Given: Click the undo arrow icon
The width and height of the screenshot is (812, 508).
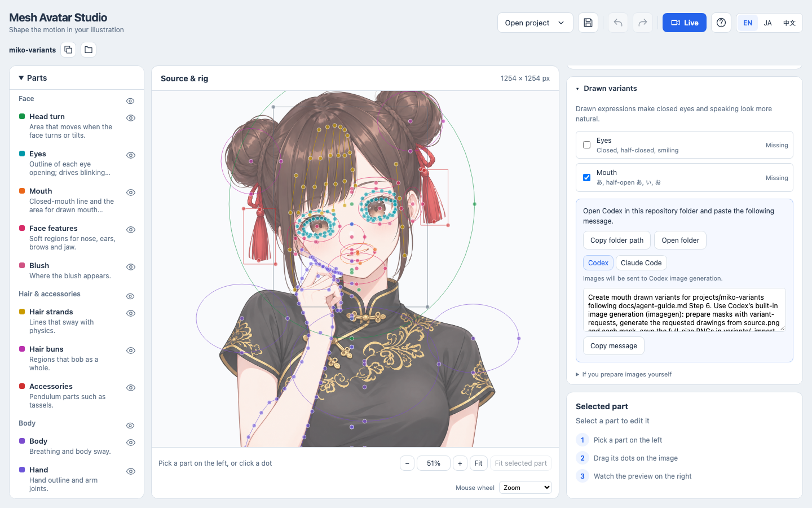Looking at the screenshot, I should [618, 23].
